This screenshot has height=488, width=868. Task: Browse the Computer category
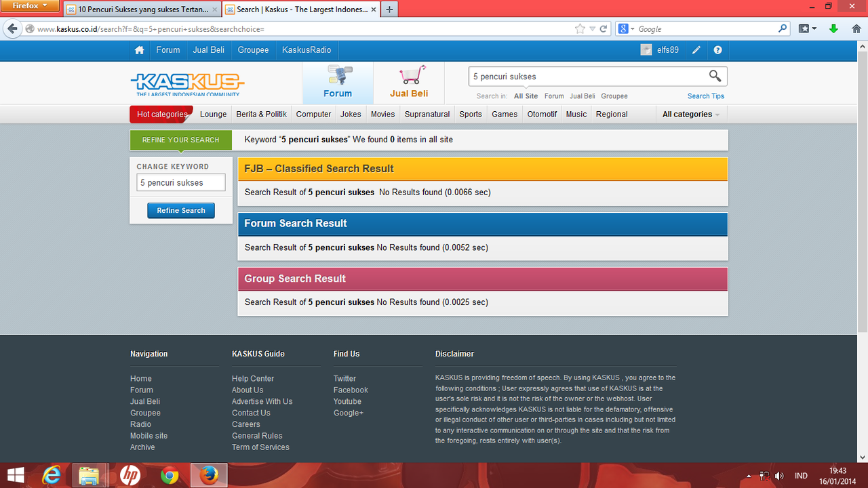[314, 115]
